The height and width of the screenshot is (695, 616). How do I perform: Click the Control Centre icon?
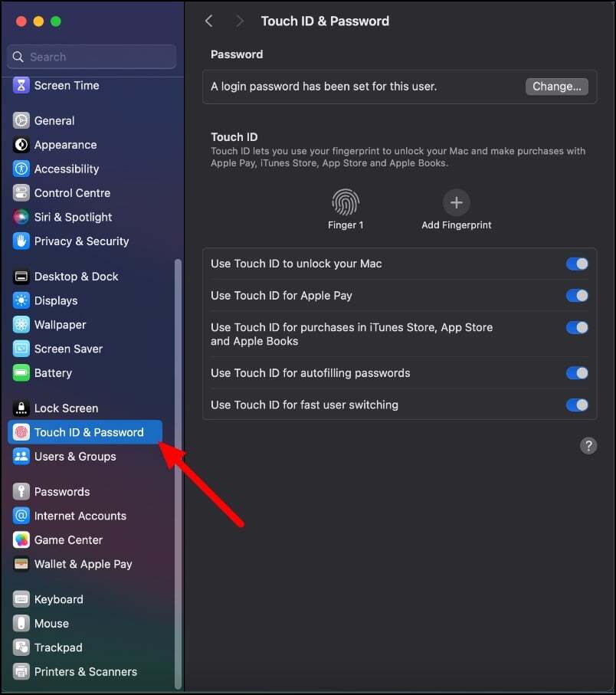pyautogui.click(x=21, y=193)
